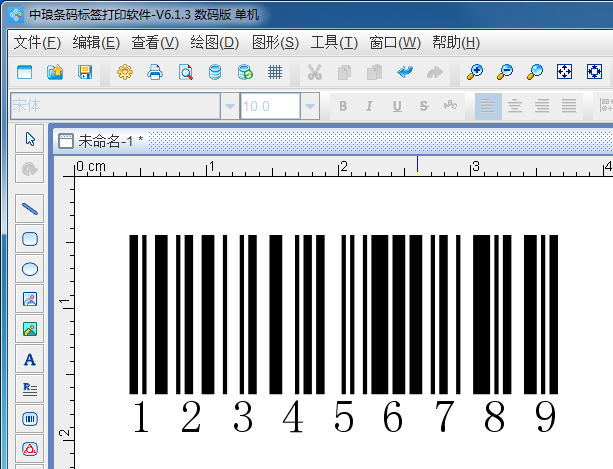This screenshot has height=469, width=613.
Task: Click the partially visible text direction icon
Action: [605, 106]
